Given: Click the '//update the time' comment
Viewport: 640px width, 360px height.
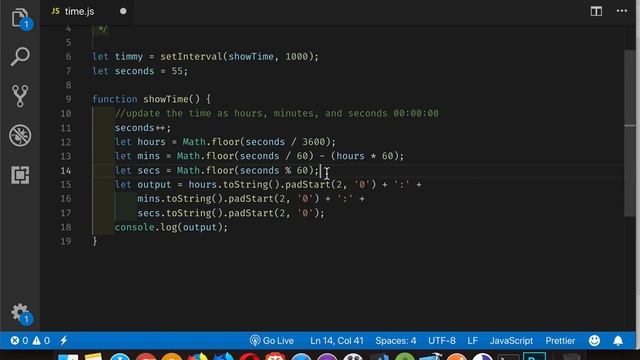Looking at the screenshot, I should (276, 113).
